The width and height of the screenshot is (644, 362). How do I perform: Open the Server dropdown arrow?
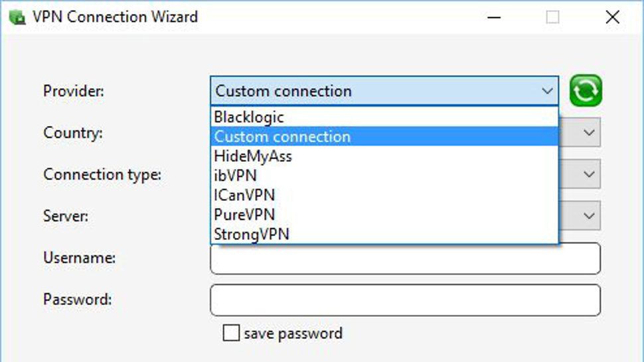coord(589,215)
